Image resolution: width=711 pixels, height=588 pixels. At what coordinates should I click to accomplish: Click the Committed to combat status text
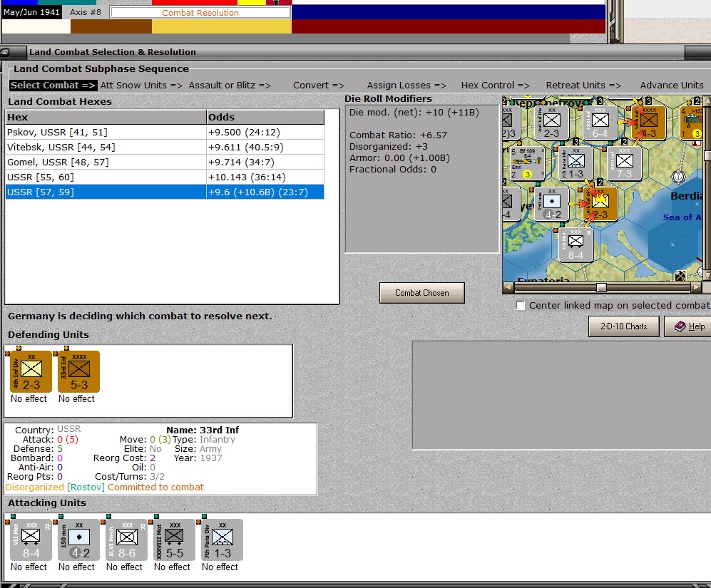(155, 488)
